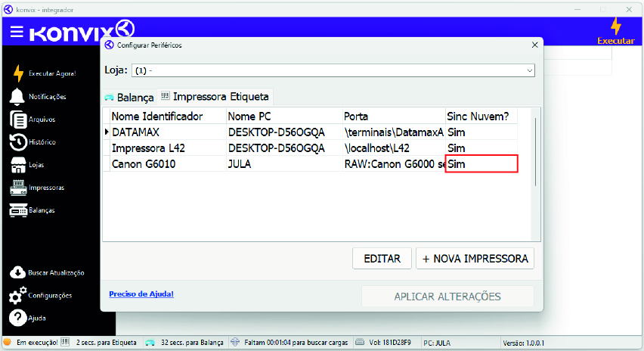Click status bar volume drive icon
Image resolution: width=644 pixels, height=351 pixels.
359,342
